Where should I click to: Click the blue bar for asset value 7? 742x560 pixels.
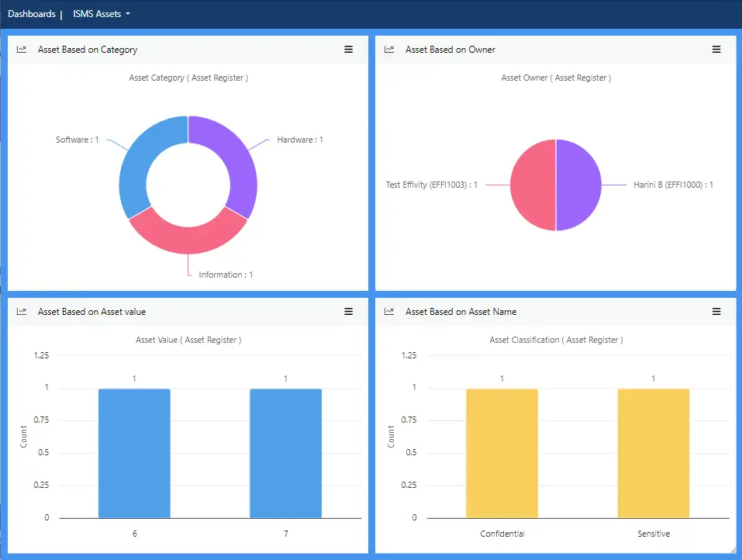click(x=285, y=453)
